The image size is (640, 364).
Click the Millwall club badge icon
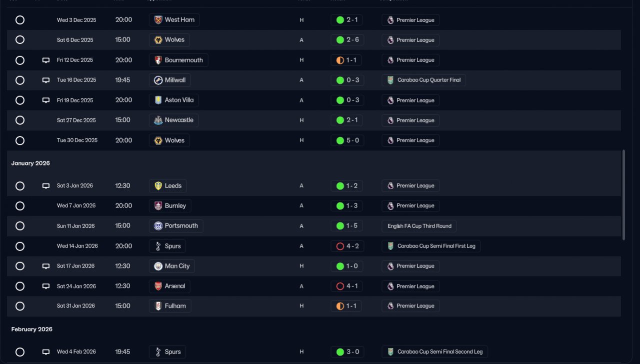tap(158, 80)
